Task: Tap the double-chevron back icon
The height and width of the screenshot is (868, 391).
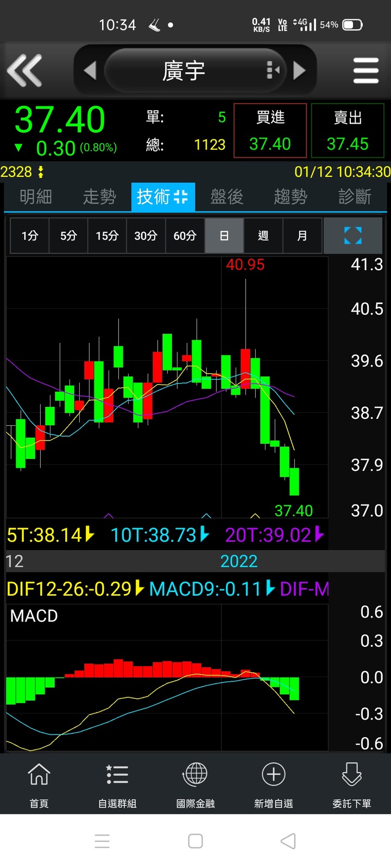Action: (24, 71)
